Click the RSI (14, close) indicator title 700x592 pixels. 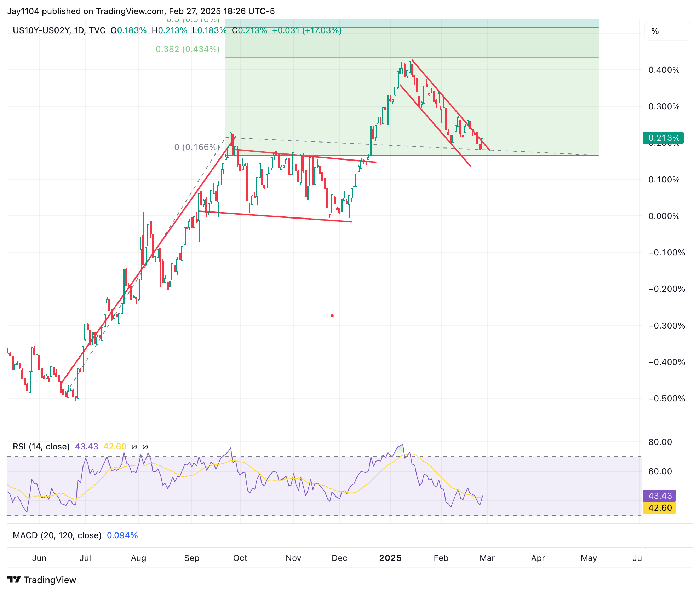click(x=41, y=447)
